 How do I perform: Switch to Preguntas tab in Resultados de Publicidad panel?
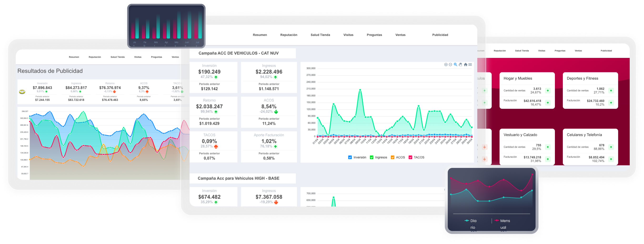point(156,57)
